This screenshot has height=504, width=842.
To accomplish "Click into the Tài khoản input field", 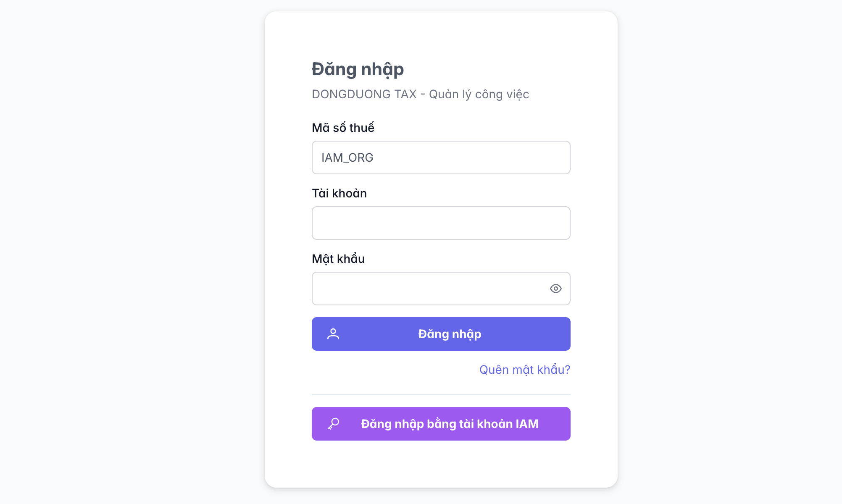I will point(441,223).
